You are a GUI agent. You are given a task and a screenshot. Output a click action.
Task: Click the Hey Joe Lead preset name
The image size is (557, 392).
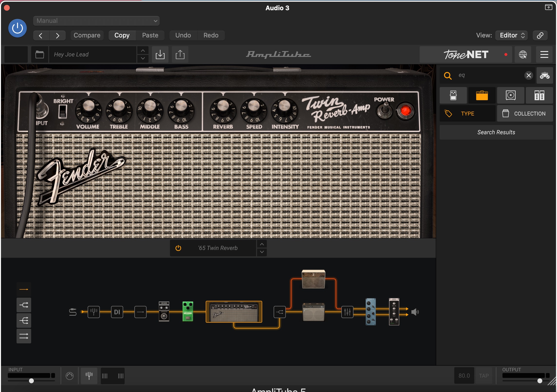(93, 54)
